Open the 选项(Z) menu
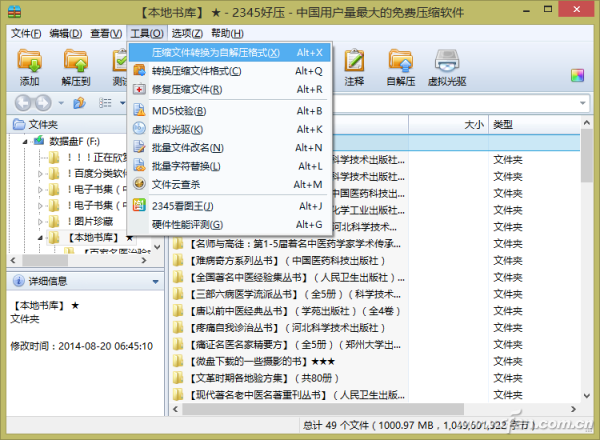The width and height of the screenshot is (600, 440). pos(187,34)
